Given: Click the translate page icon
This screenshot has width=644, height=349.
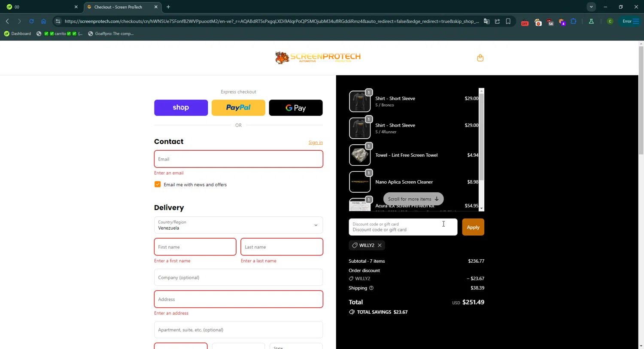Looking at the screenshot, I should click(x=486, y=21).
